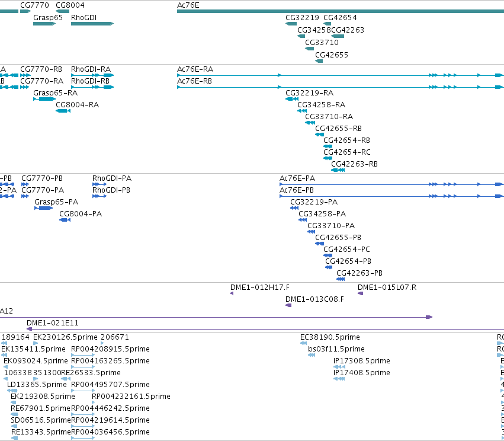504x441 pixels.
Task: Click the long Ac76E gene bar
Action: pyautogui.click(x=341, y=11)
